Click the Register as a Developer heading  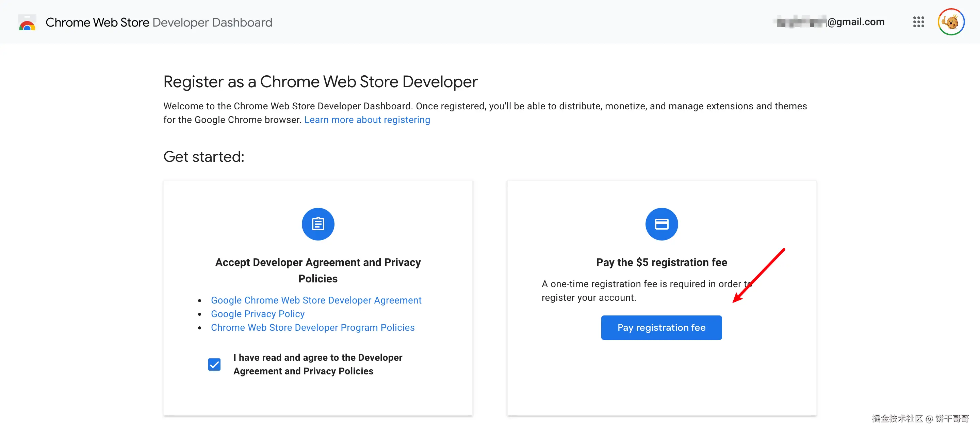click(x=320, y=82)
